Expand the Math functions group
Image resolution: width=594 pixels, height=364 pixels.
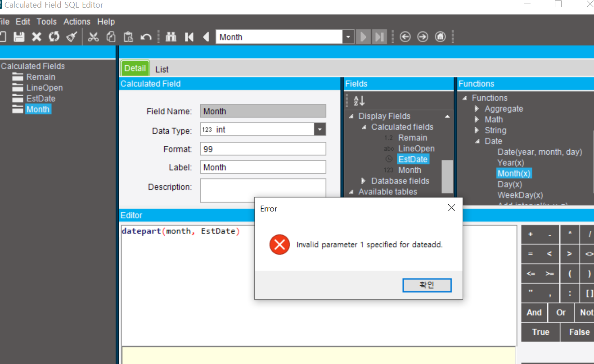click(x=477, y=120)
